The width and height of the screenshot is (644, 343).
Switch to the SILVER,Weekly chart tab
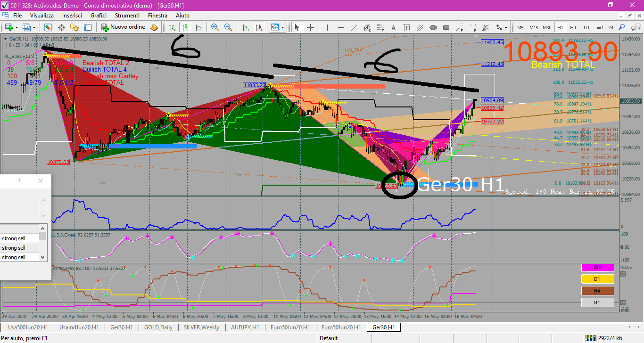pos(202,327)
